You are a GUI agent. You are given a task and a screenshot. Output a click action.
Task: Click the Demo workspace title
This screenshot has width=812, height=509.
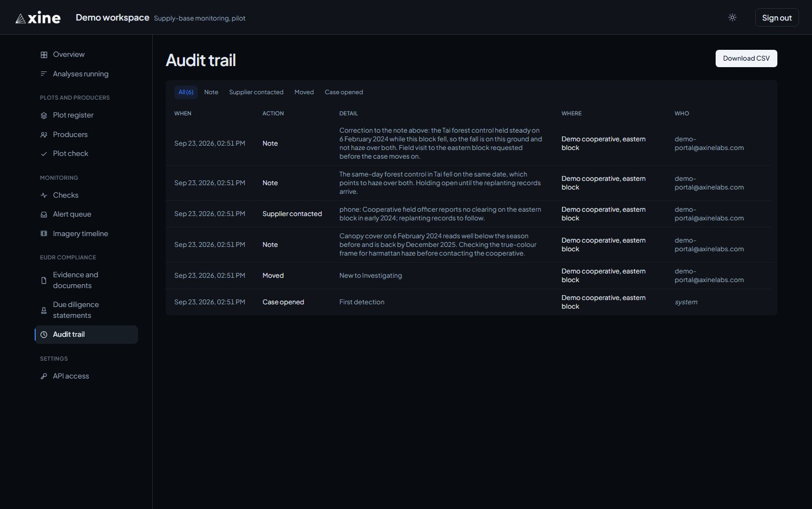tap(113, 17)
